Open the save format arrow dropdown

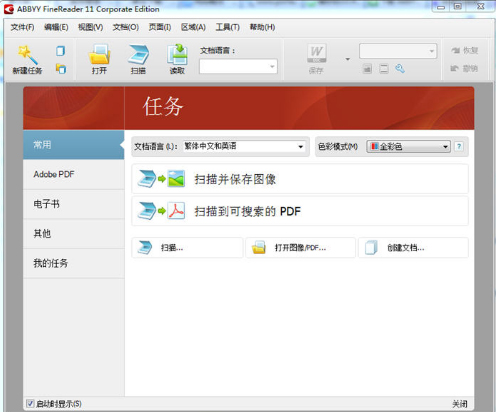pos(348,59)
